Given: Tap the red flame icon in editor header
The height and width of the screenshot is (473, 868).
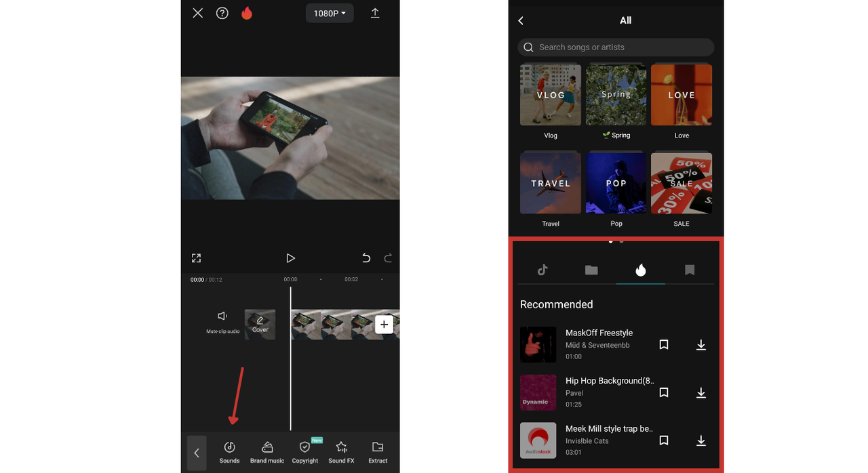Looking at the screenshot, I should [247, 13].
